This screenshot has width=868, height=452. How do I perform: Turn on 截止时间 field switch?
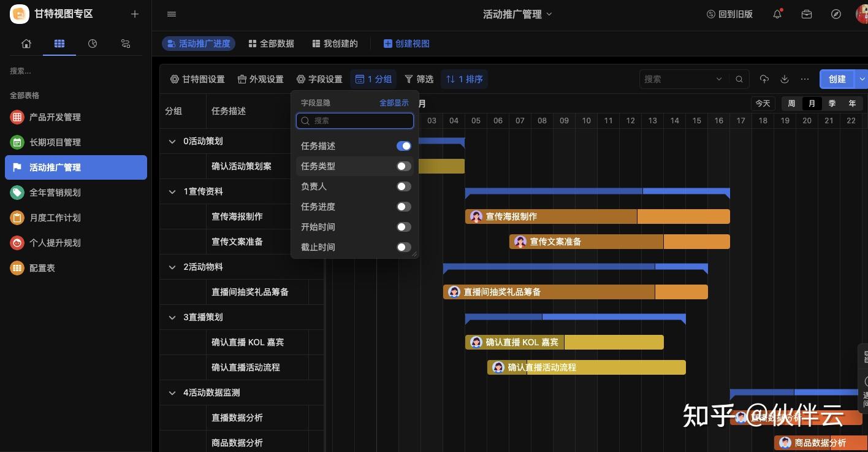[404, 247]
